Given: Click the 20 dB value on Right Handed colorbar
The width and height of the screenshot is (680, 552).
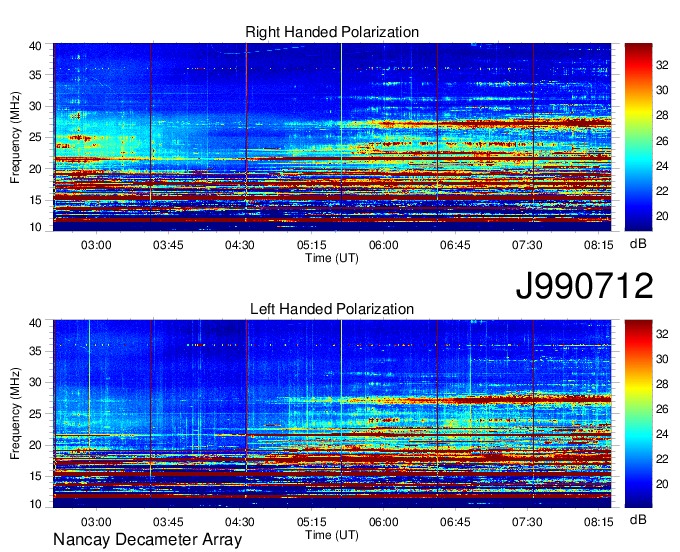Looking at the screenshot, I should [662, 216].
